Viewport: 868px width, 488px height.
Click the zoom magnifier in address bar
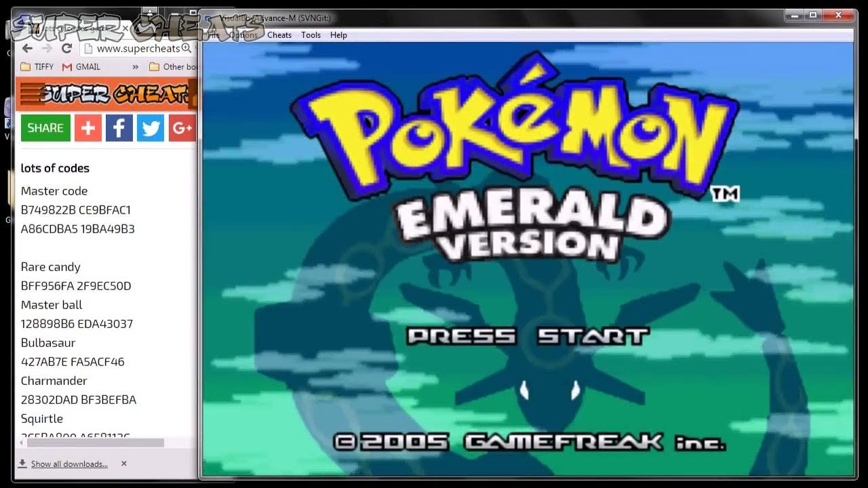[x=186, y=48]
